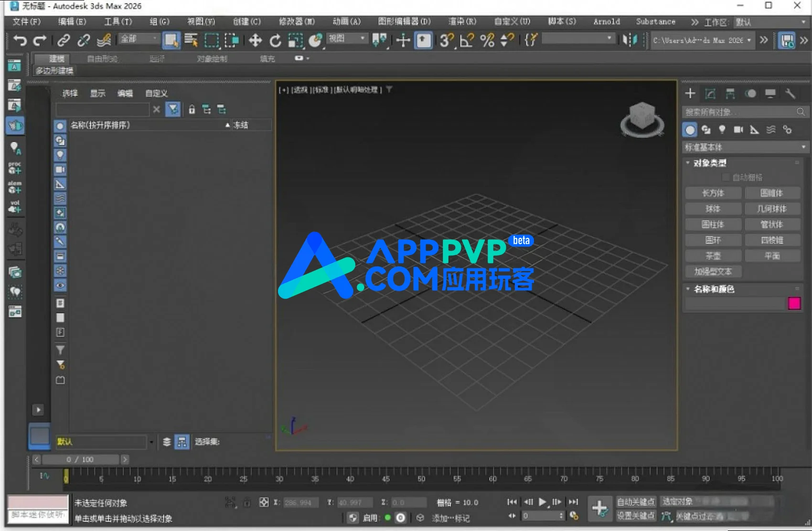Select the Select and Rotate tool
812x531 pixels.
coord(276,41)
